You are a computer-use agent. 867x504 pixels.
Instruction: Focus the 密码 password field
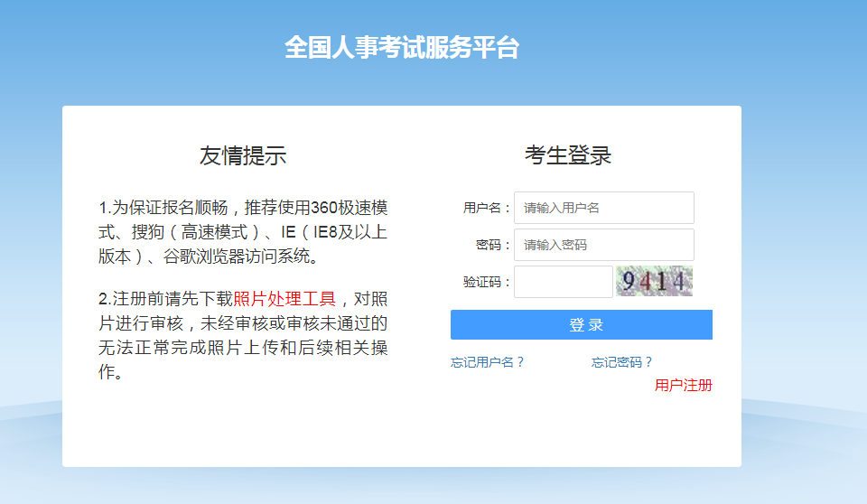[604, 245]
